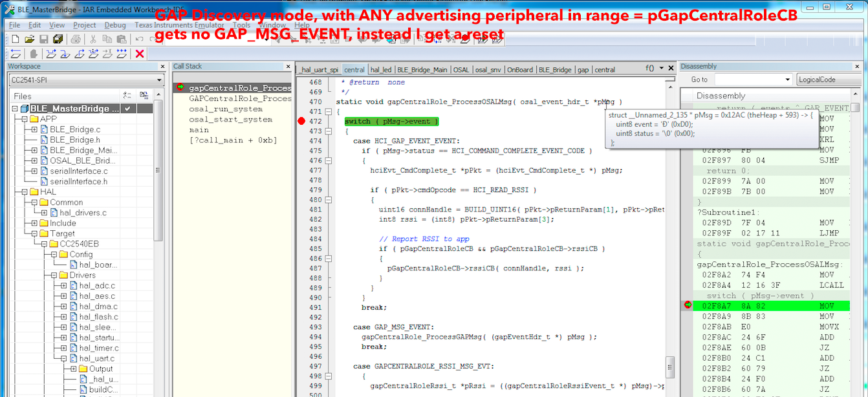868x397 pixels.
Task: Click the Print toolbar icon
Action: point(76,39)
